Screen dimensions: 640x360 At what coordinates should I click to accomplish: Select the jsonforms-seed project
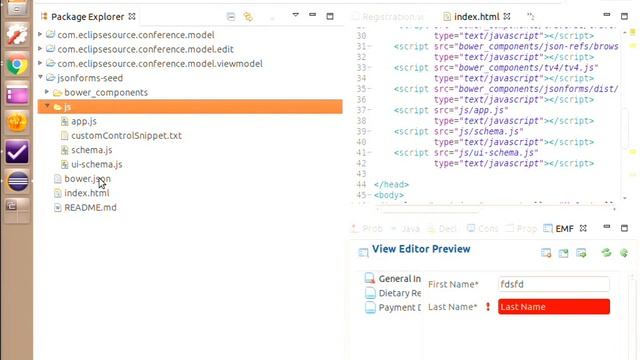coord(90,78)
